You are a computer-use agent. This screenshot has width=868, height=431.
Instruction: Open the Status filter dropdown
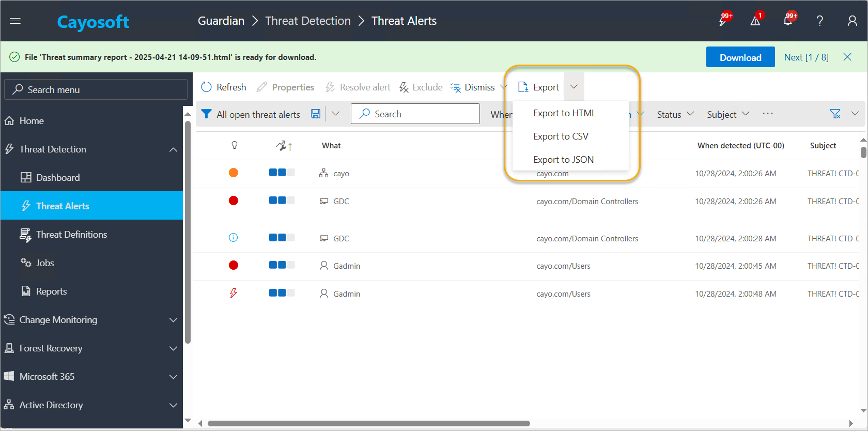point(675,114)
